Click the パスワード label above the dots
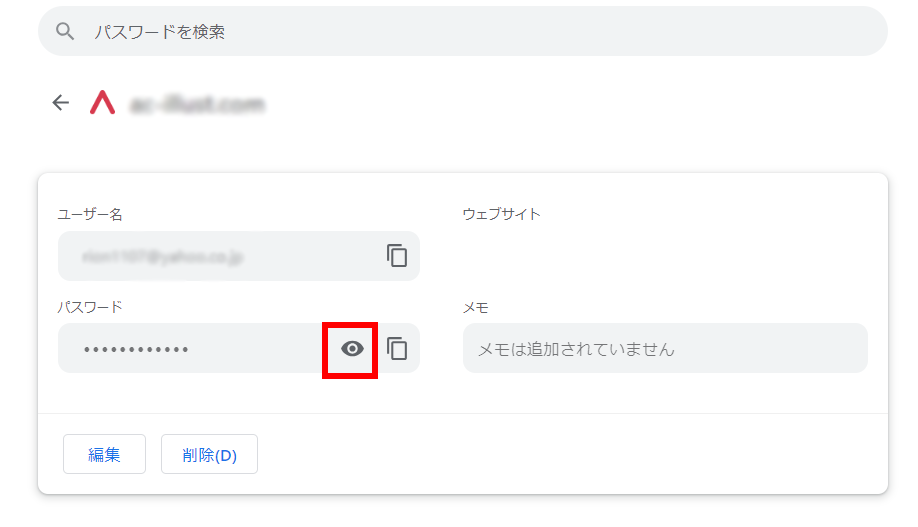Viewport: 918px width, 527px height. point(90,307)
